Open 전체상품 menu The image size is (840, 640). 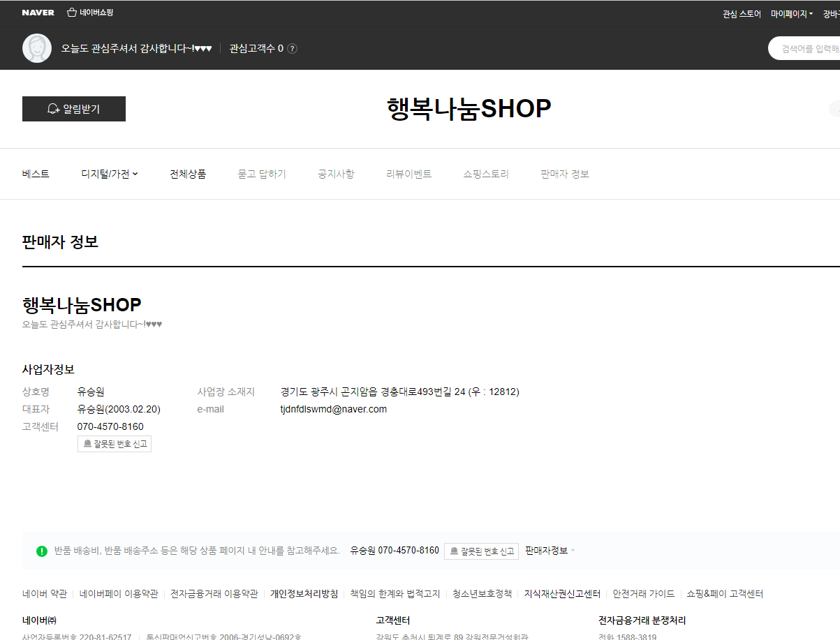188,174
